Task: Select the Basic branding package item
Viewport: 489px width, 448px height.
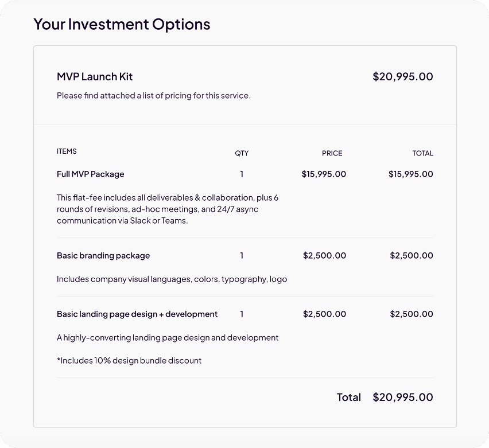Action: [103, 255]
